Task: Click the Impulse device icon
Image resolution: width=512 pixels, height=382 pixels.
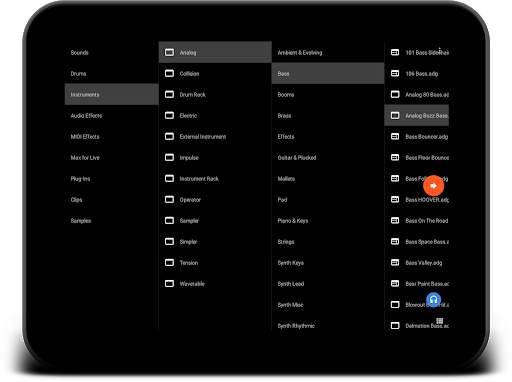Action: pos(169,157)
